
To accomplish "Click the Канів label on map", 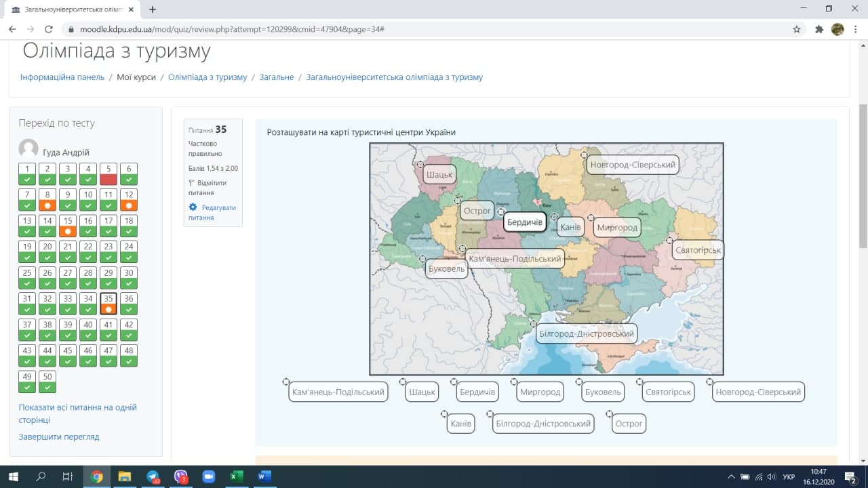I will (x=570, y=227).
